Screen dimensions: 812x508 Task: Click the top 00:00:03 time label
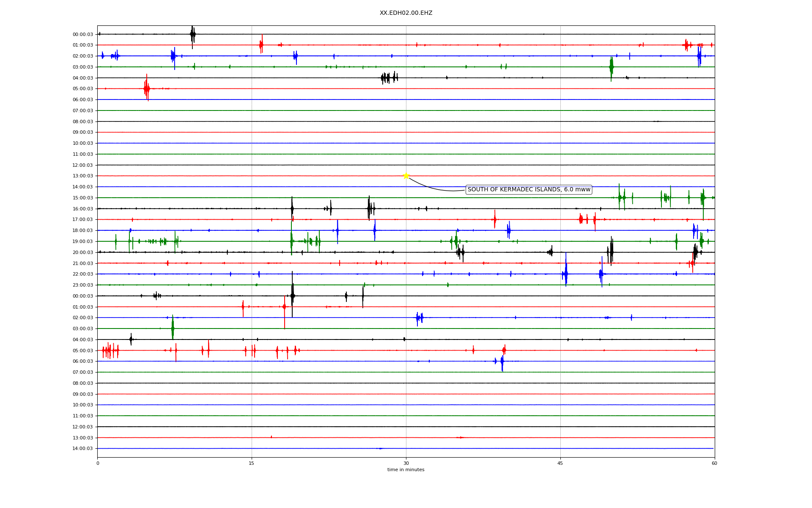pyautogui.click(x=82, y=35)
